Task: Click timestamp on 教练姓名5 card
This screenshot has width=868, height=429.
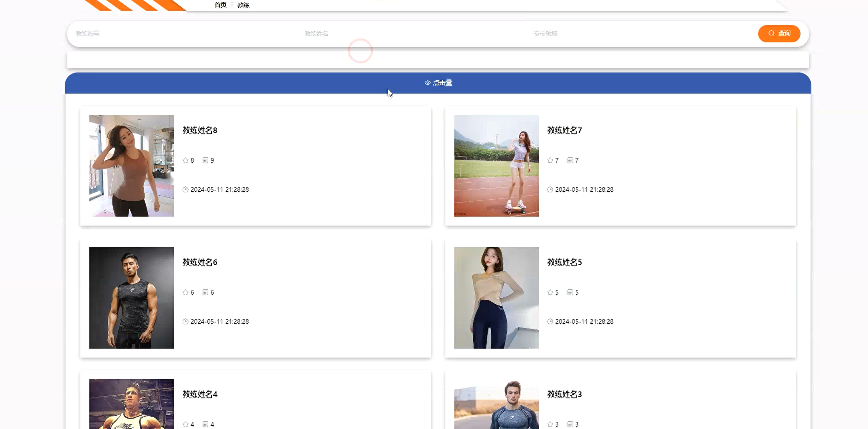Action: point(584,322)
